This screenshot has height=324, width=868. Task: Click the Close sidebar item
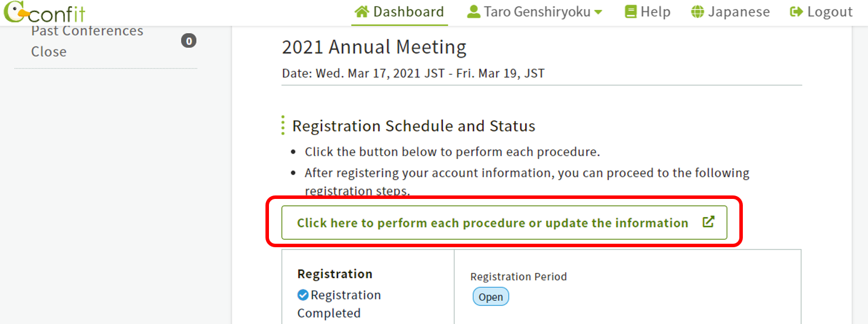coord(49,52)
